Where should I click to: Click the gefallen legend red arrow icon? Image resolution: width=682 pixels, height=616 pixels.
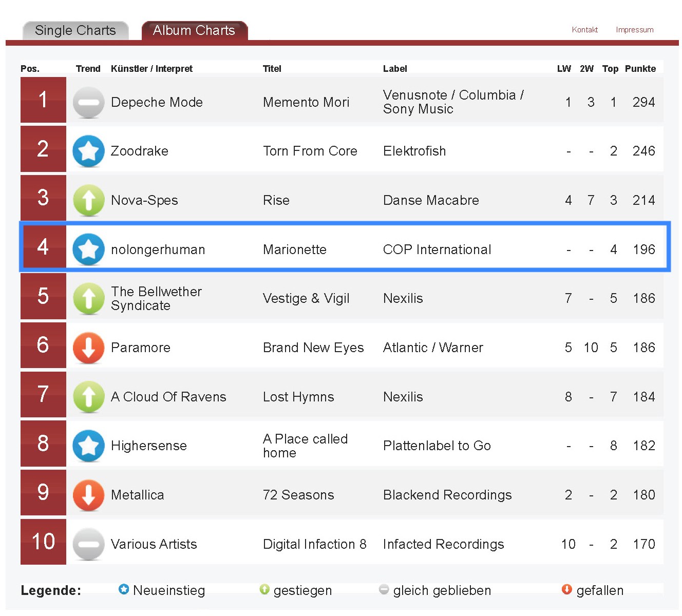[566, 589]
